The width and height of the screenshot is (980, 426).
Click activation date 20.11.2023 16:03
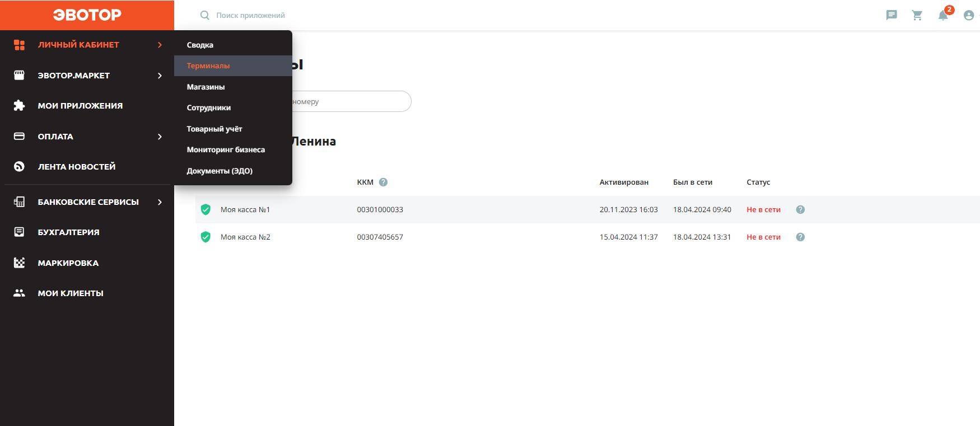(628, 209)
